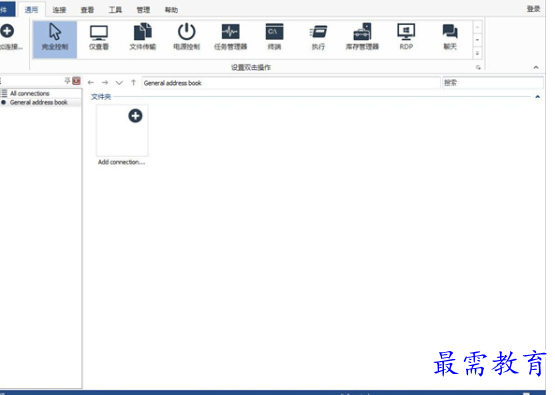This screenshot has width=555, height=395.
Task: Collapse the 文件夹 folder section
Action: coord(537,97)
